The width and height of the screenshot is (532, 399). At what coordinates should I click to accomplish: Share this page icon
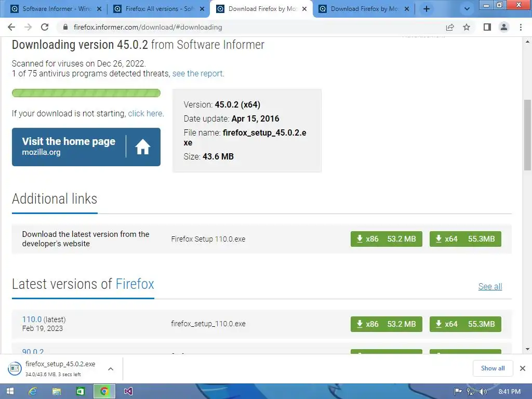[450, 27]
